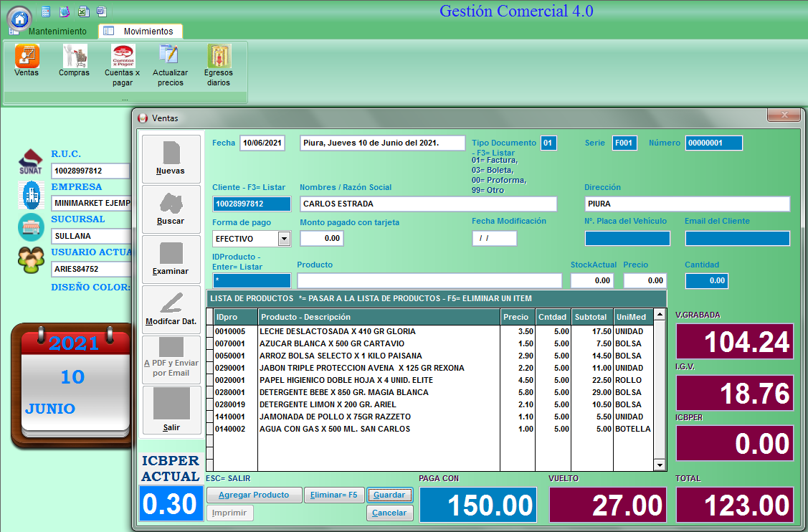Open Egresos diarios from the ribbon
Image resolution: width=808 pixels, height=532 pixels.
219,57
